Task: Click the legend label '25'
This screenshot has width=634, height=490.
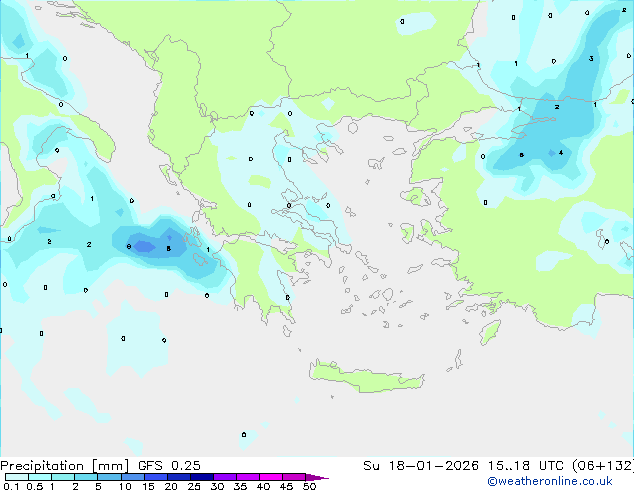Action: click(x=194, y=486)
